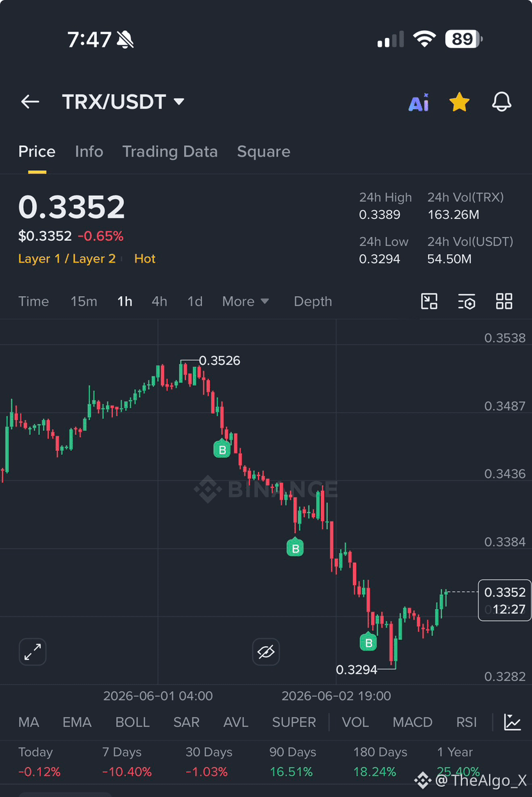Expand chart to fullscreen with the arrows icon
This screenshot has width=532, height=797.
coord(32,652)
